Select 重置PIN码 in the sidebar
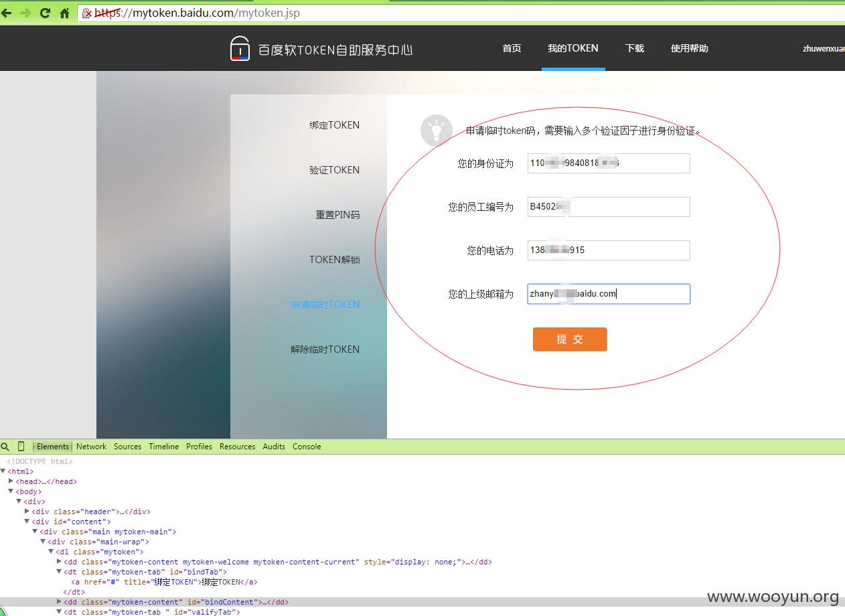The height and width of the screenshot is (616, 845). point(337,215)
